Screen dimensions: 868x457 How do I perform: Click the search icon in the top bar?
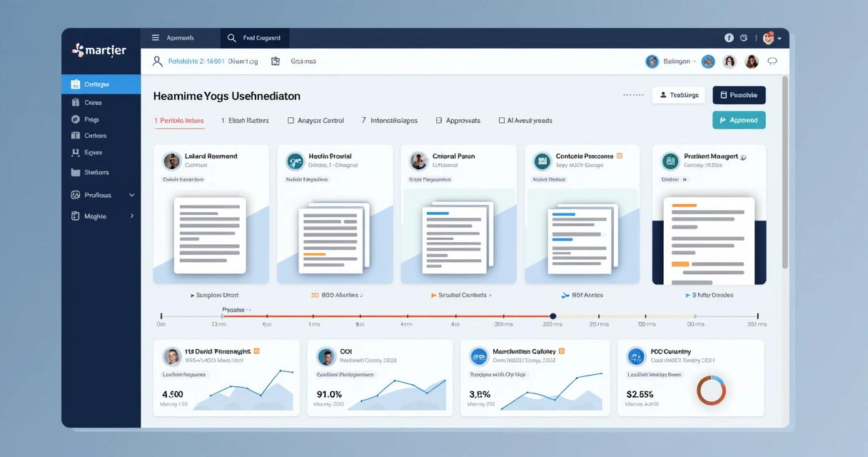click(230, 38)
